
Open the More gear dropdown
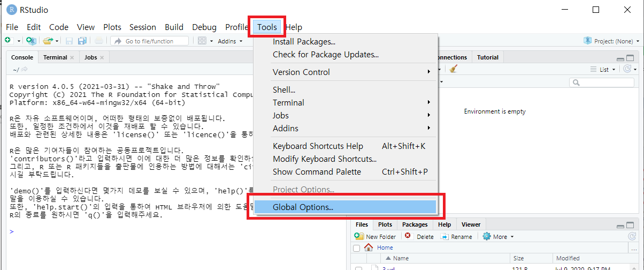(498, 236)
